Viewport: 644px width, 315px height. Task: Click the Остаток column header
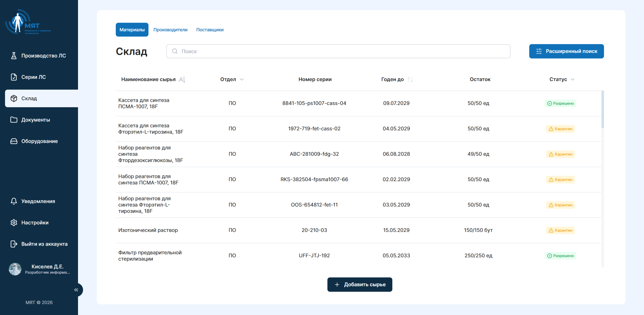pos(480,79)
